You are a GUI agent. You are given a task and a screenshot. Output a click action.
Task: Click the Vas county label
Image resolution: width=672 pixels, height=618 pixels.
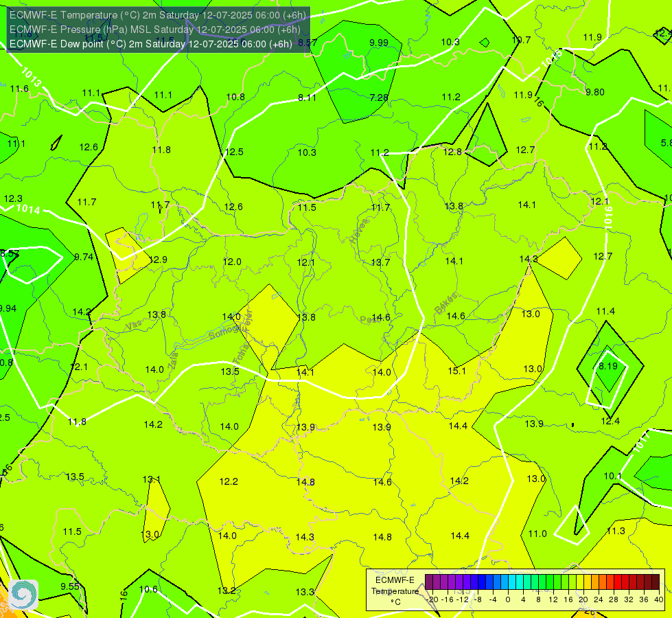click(134, 326)
